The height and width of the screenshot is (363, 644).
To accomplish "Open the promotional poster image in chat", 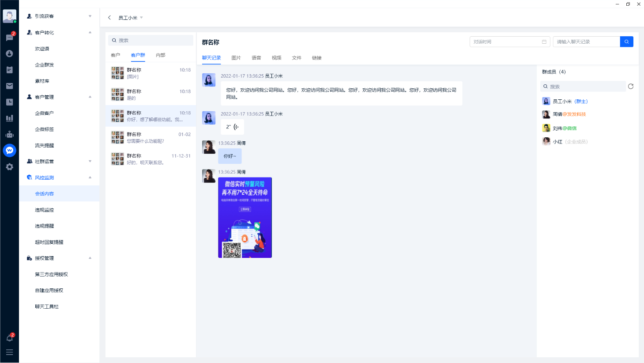I will click(x=245, y=217).
